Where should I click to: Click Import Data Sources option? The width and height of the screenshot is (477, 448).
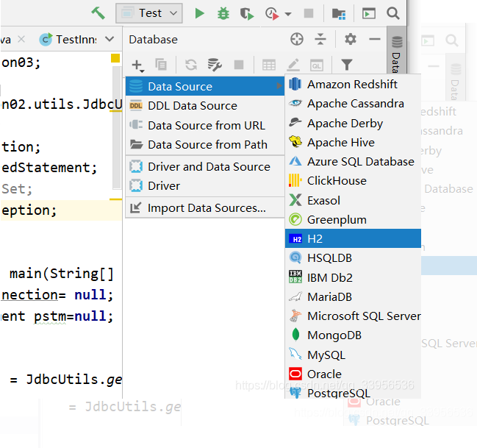click(x=206, y=208)
